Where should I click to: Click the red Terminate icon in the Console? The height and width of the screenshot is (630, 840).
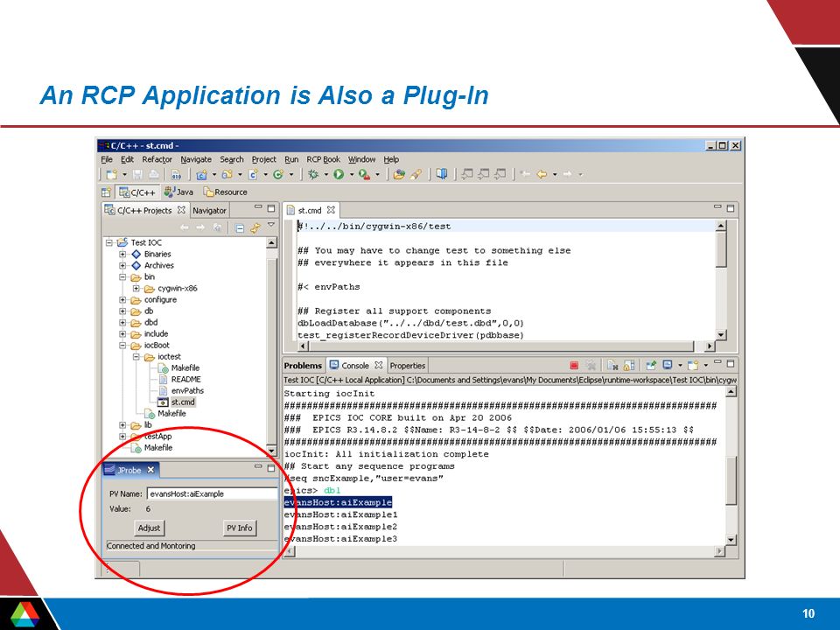(x=574, y=366)
